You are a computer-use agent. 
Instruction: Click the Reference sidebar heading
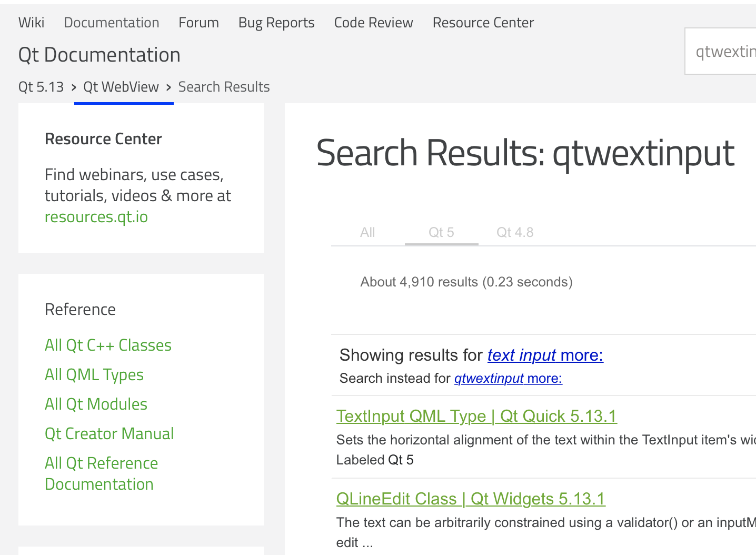pos(80,310)
